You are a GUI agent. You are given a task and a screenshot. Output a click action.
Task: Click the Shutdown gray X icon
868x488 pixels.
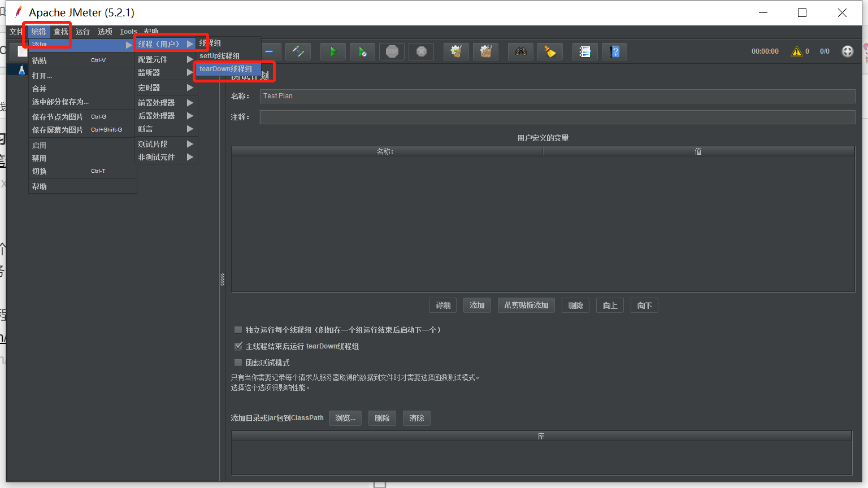422,52
